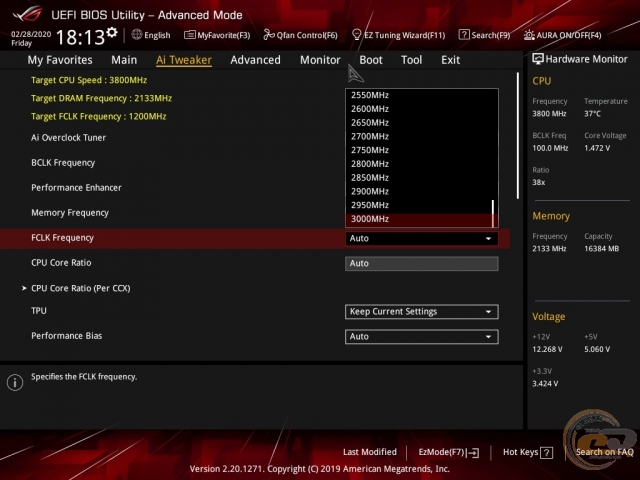Click dropdown list scrollbar thumb
This screenshot has width=640, height=480.
point(493,213)
